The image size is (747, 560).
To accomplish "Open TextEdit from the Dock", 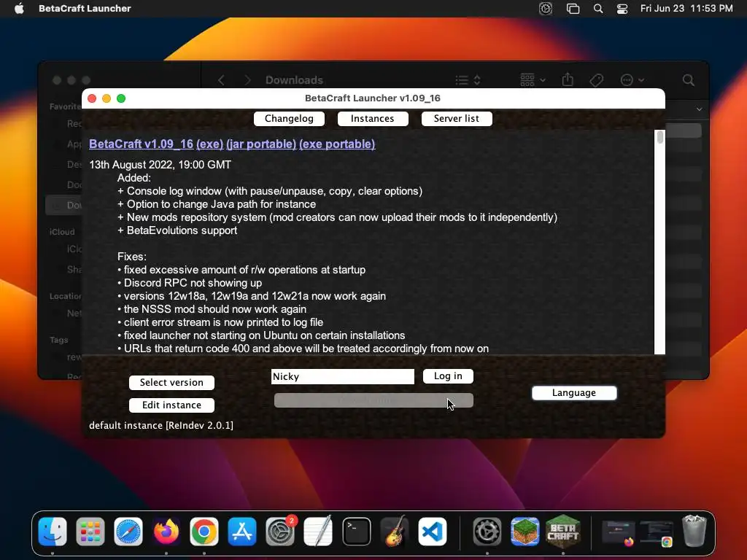I will (x=318, y=532).
